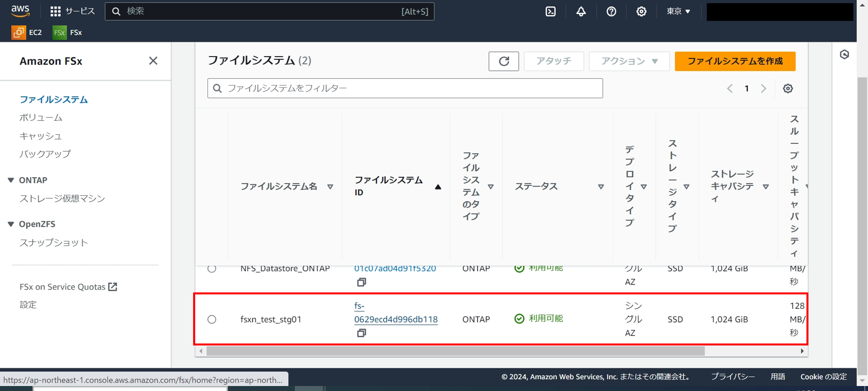Sort by デプロイタイプ column arrow
868x391 pixels.
(643, 187)
